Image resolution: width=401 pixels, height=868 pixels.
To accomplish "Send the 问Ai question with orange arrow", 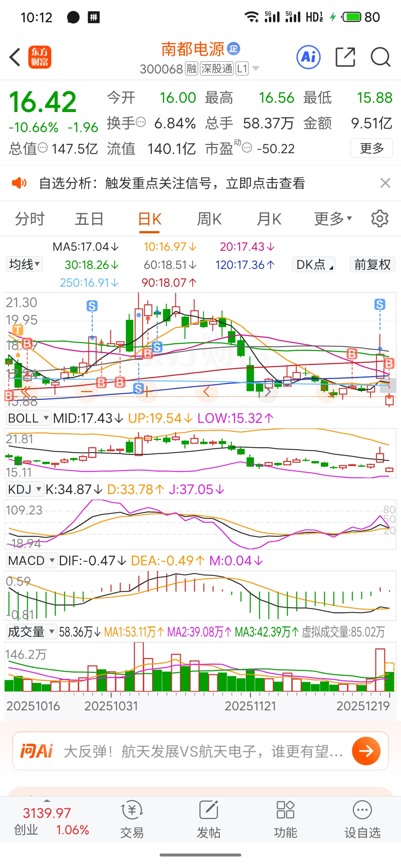I will (366, 751).
